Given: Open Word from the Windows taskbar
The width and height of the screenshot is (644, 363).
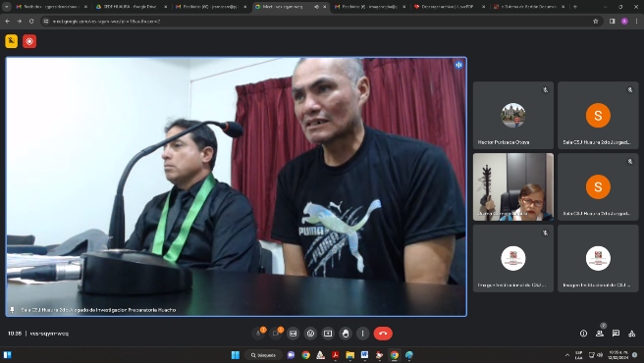Looking at the screenshot, I should (364, 355).
